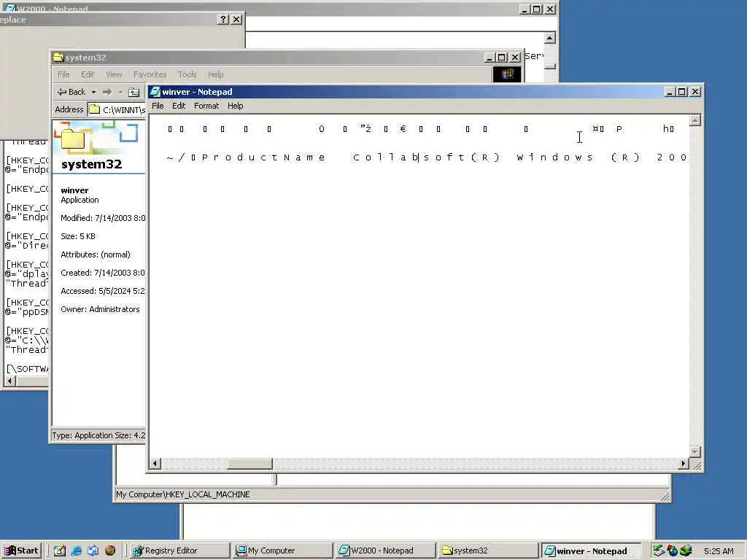
Task: Click system32 status bar Type text
Action: coord(98,435)
